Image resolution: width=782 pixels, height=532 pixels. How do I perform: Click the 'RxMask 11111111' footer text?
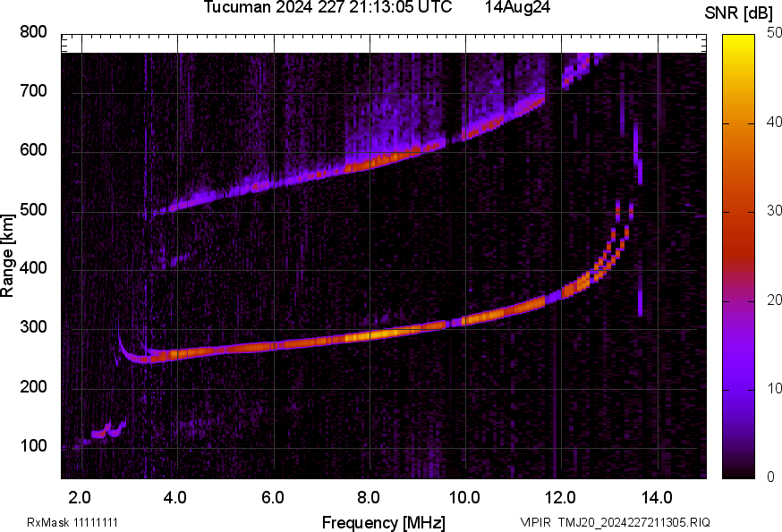72,523
